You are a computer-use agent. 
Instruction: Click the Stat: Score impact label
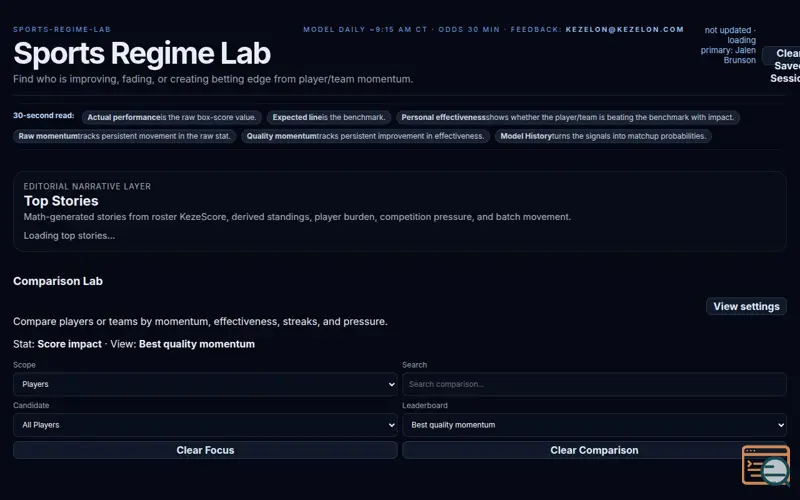click(57, 344)
